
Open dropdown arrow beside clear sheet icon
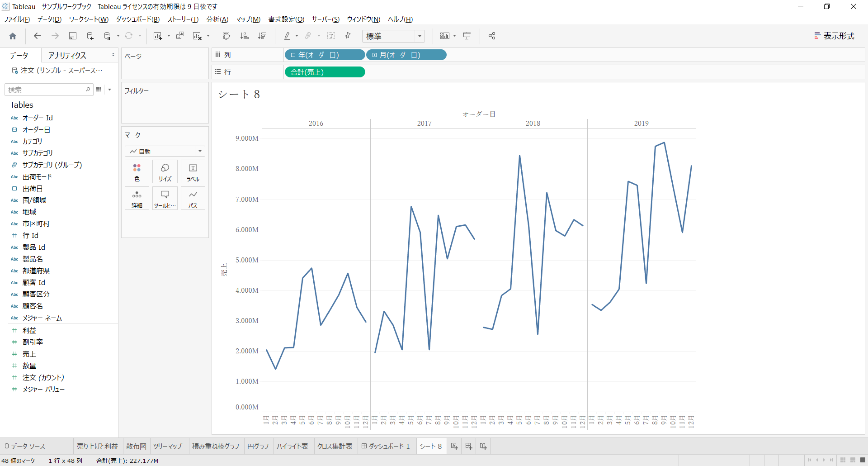(x=208, y=36)
